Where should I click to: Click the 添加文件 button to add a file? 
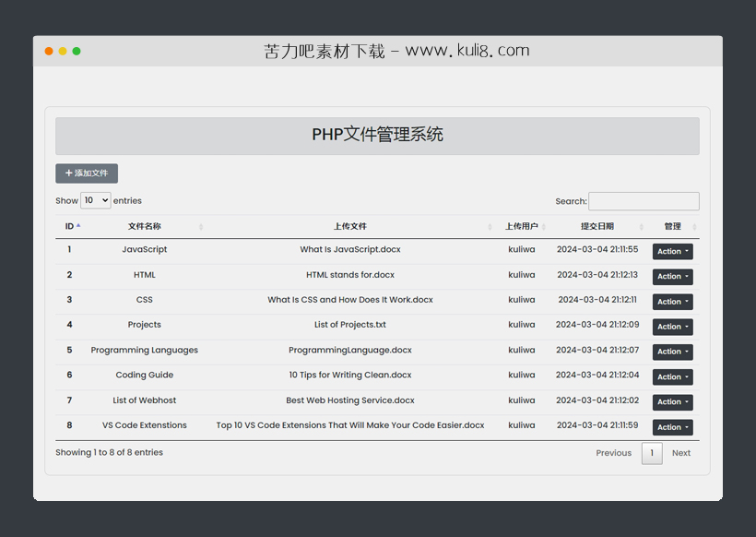tap(87, 173)
